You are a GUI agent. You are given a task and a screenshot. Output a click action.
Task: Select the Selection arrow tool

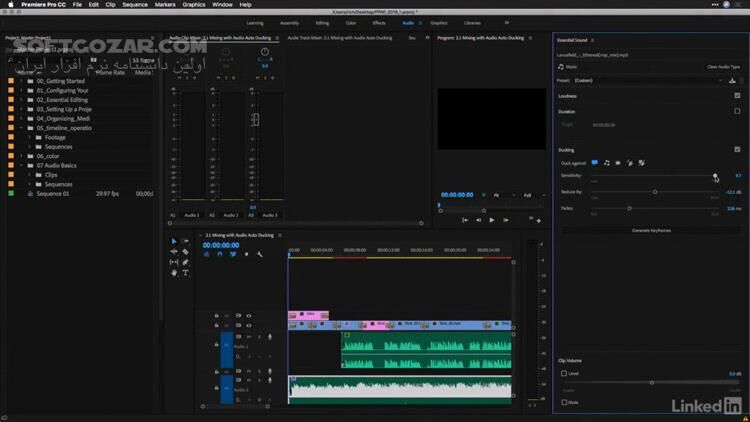pos(174,241)
